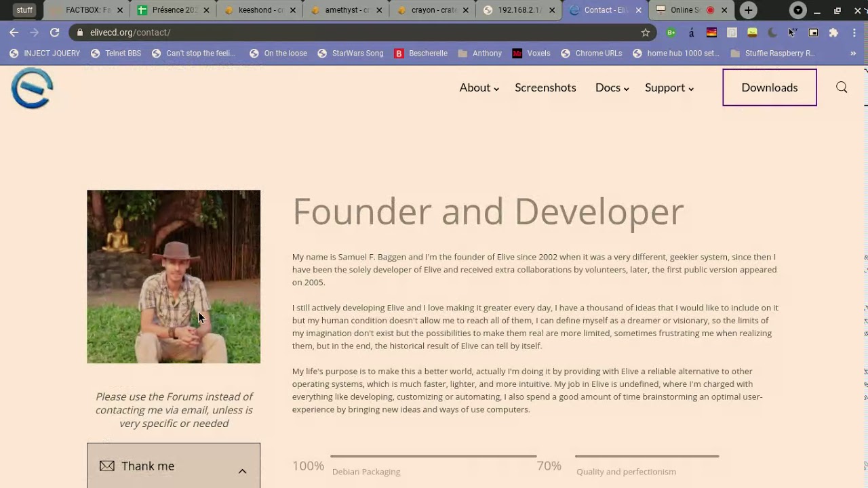
Task: Open the Chrome URLs bookmark
Action: 591,53
